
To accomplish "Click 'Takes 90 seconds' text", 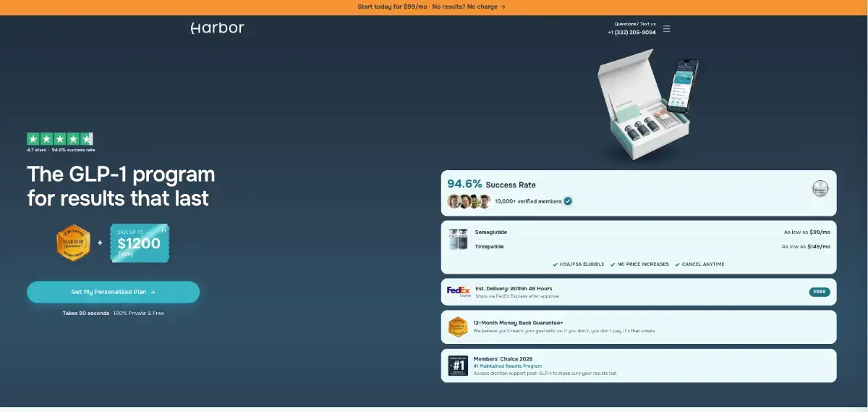I will coord(86,313).
